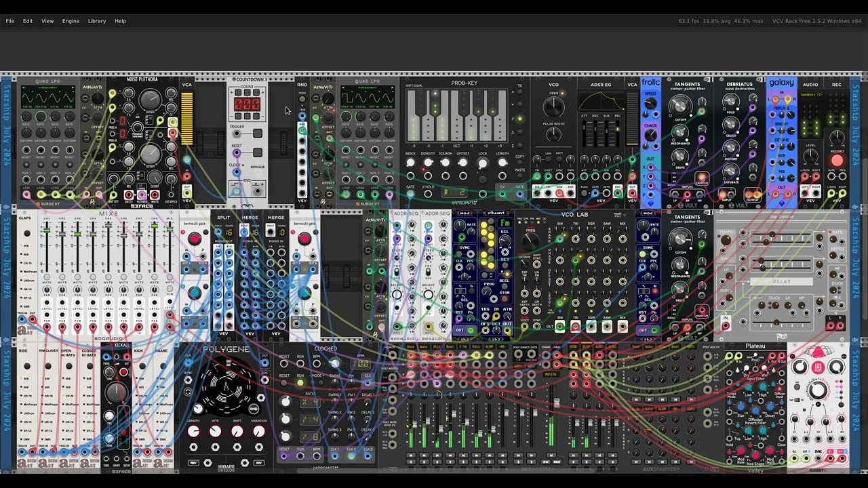Click the large Kickall knob
Image resolution: width=868 pixels, height=488 pixels.
(116, 392)
